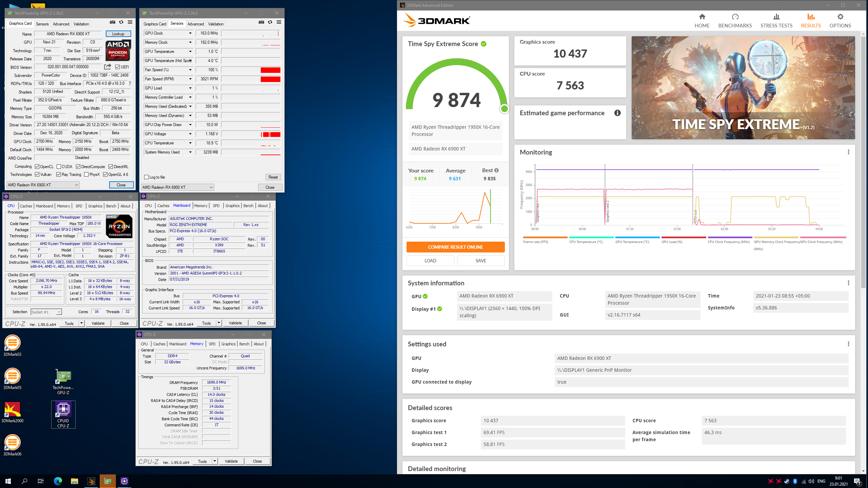Switch to Validation tab in GPU-Z Sensors window
This screenshot has width=868, height=488.
[x=216, y=24]
